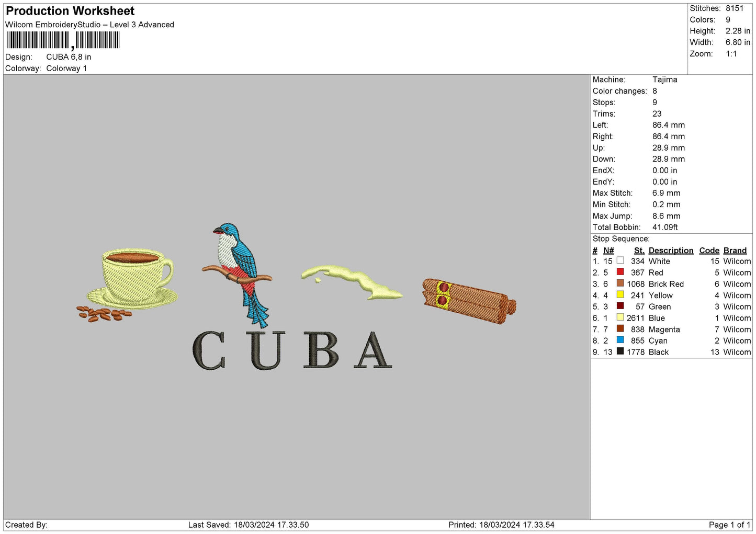The image size is (756, 534).
Task: Click the cigars embroidery image
Action: point(469,301)
